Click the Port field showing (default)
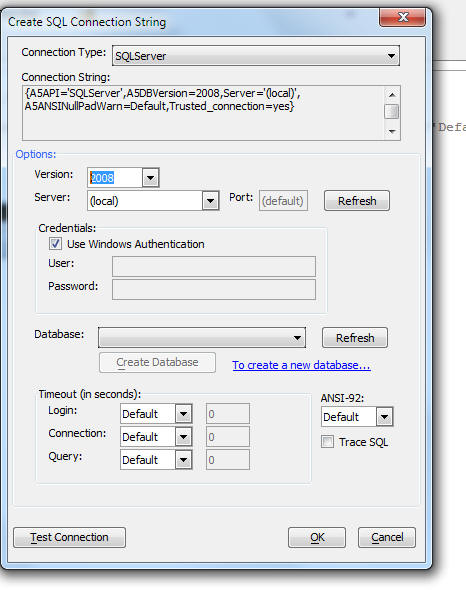This screenshot has height=590, width=466. (x=283, y=201)
